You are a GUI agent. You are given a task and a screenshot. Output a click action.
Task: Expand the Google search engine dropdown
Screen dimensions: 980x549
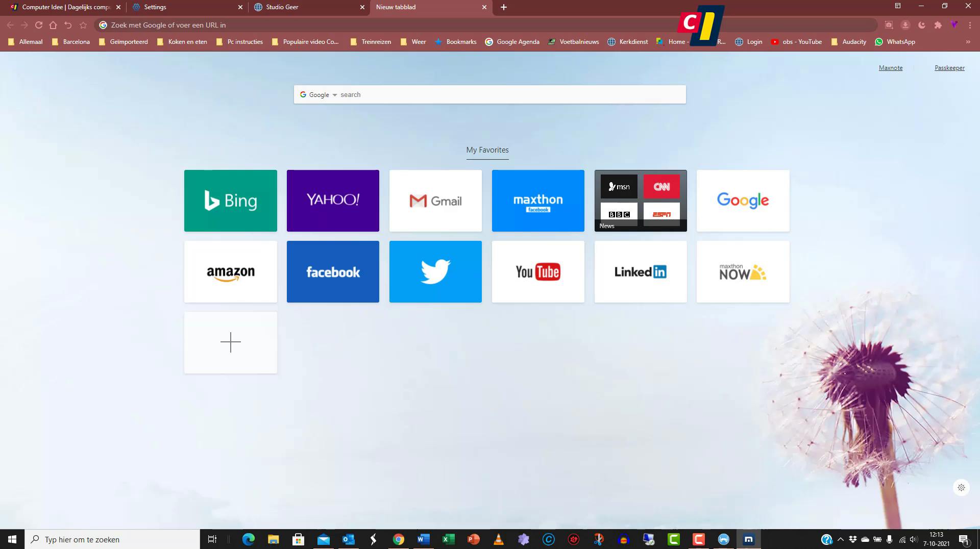[x=335, y=94]
